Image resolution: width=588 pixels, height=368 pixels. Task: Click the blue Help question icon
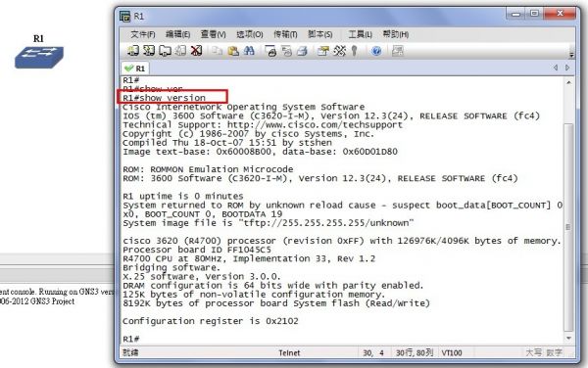pyautogui.click(x=376, y=51)
